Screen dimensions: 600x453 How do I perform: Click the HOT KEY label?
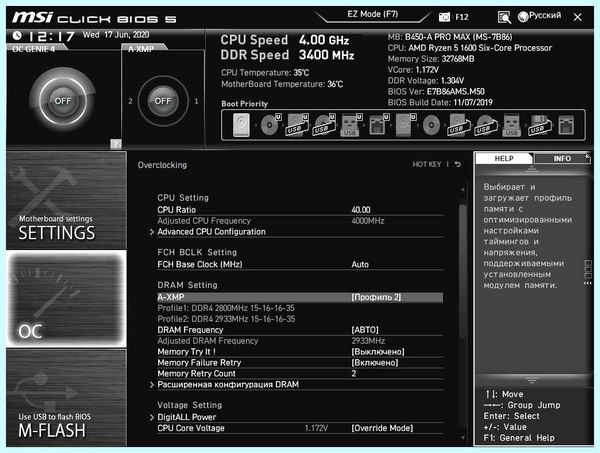427,164
